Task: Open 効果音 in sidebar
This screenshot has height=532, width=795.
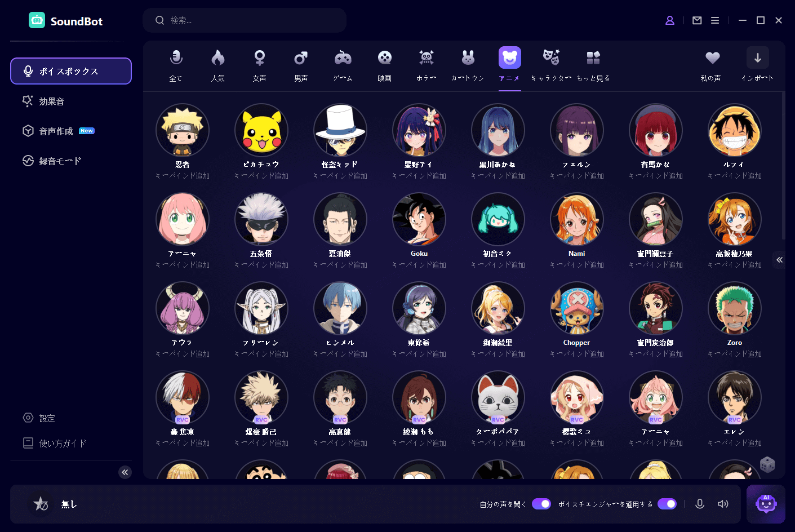Action: (71, 101)
